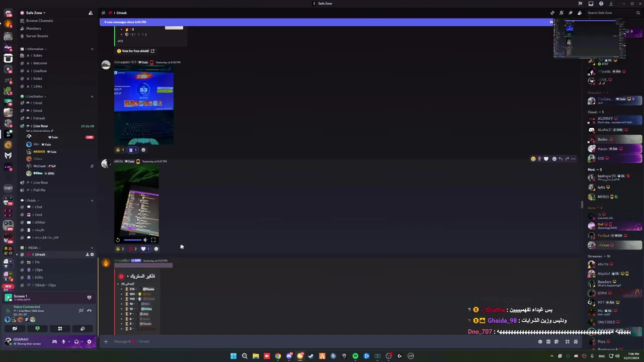Open the Athkar channel
The image size is (644, 362).
(39, 222)
